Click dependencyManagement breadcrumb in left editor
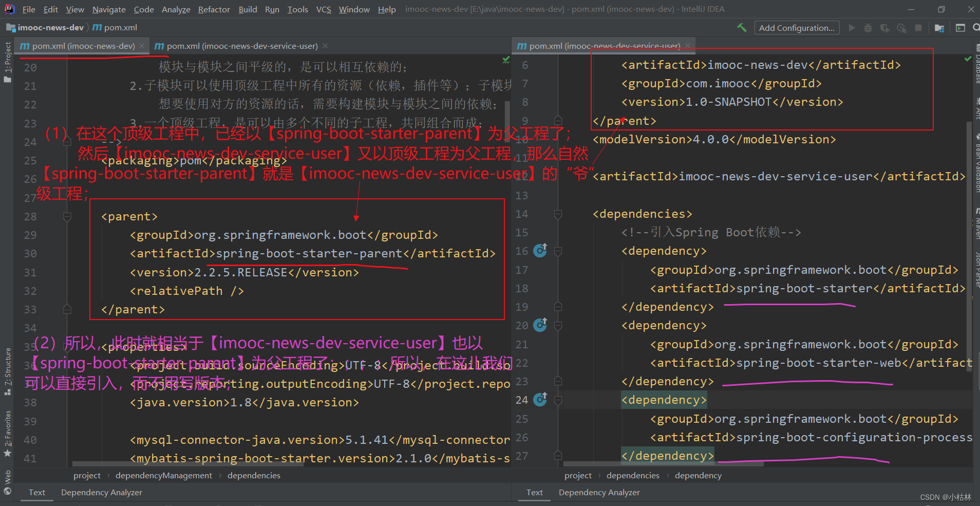This screenshot has width=980, height=506. (x=164, y=476)
